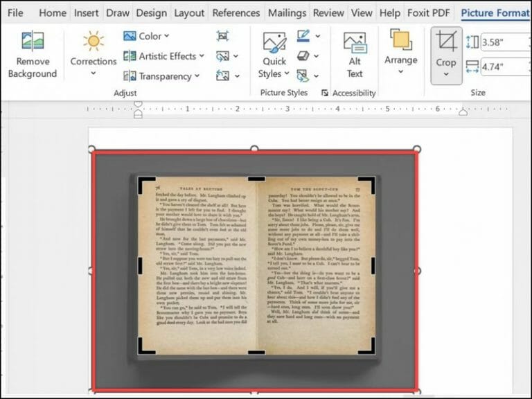Expand the Corrections dropdown arrow

click(x=94, y=73)
